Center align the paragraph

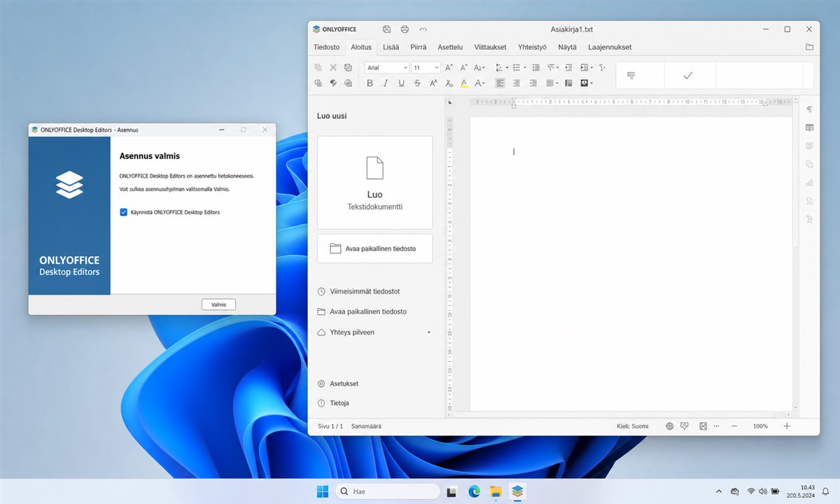(517, 83)
